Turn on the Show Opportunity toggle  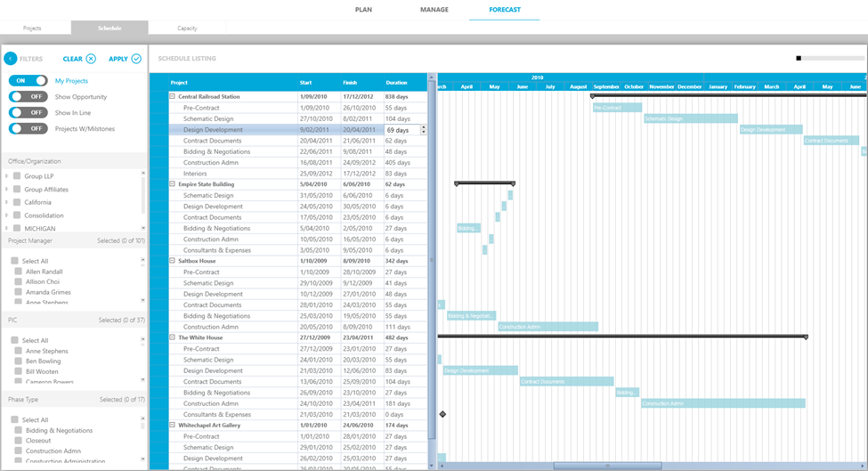[28, 97]
